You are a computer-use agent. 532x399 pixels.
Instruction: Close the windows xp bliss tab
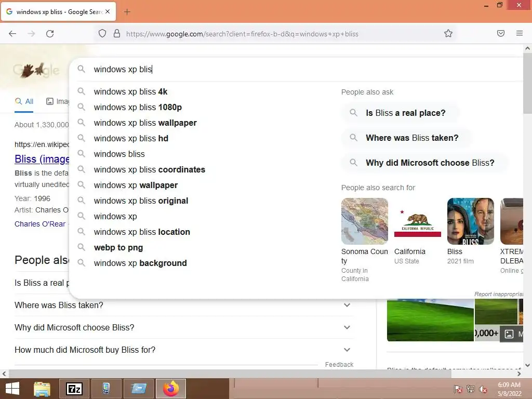point(108,11)
